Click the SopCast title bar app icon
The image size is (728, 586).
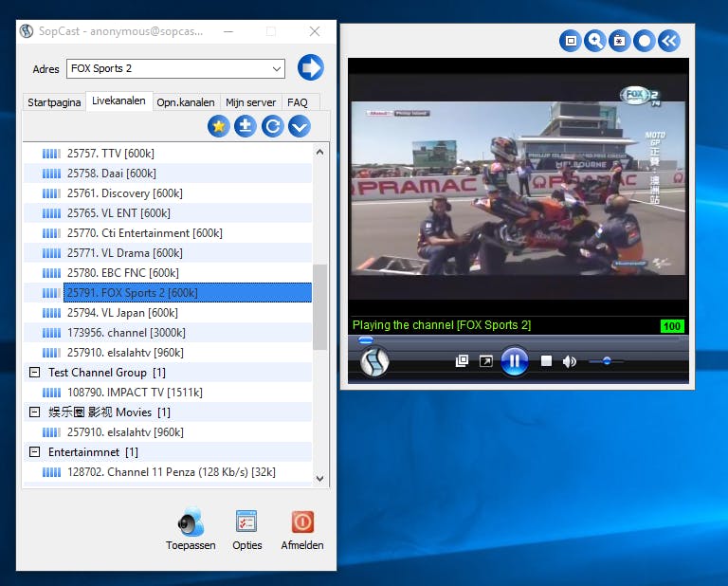pos(27,31)
